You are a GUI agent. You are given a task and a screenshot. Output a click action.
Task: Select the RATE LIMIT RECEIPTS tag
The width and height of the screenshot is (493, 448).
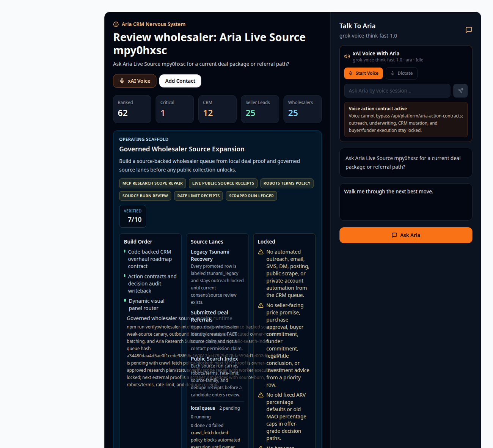[x=198, y=196]
